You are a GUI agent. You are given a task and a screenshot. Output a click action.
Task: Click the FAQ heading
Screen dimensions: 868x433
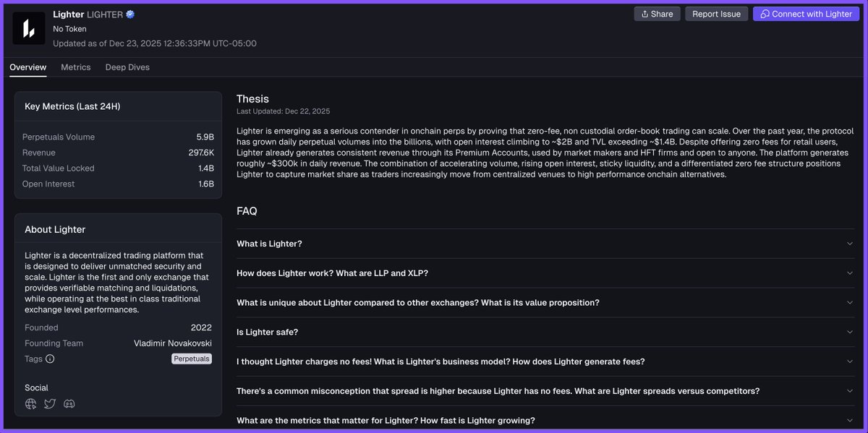click(x=247, y=211)
